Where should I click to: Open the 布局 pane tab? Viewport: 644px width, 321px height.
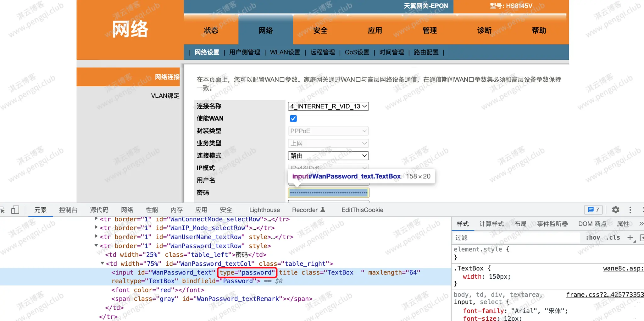coord(520,224)
